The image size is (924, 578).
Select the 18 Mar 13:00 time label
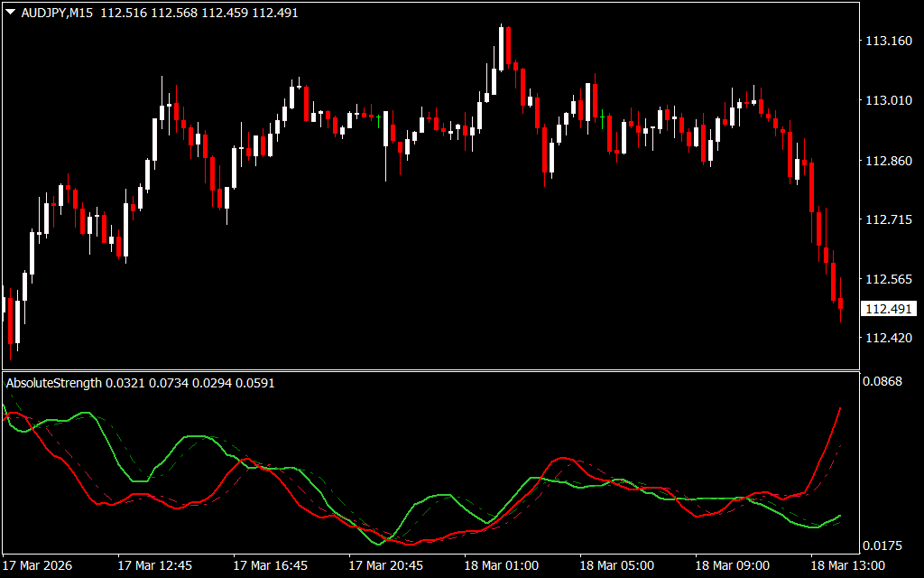[847, 565]
